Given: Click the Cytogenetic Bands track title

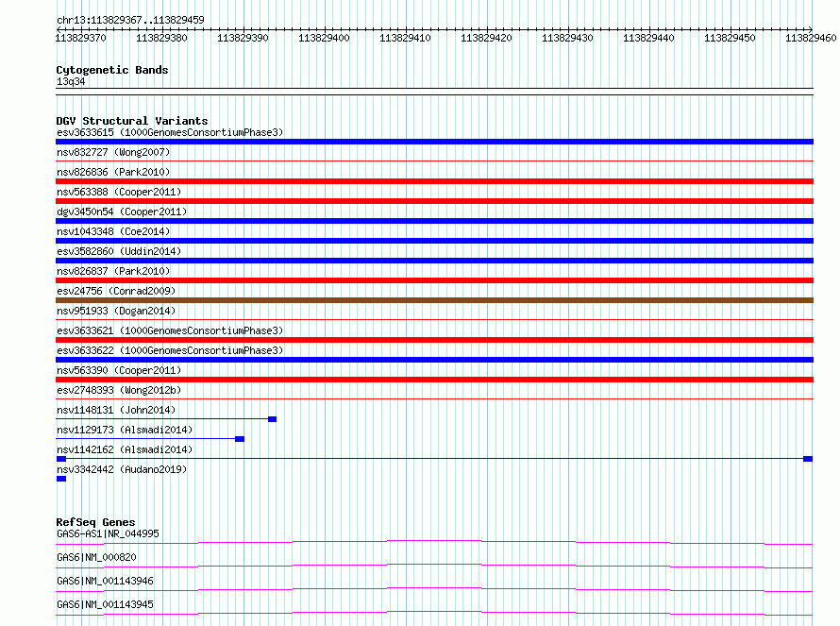Looking at the screenshot, I should point(112,70).
